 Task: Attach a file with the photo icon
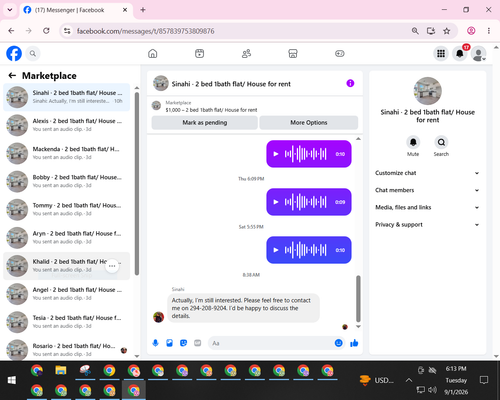pyautogui.click(x=169, y=343)
